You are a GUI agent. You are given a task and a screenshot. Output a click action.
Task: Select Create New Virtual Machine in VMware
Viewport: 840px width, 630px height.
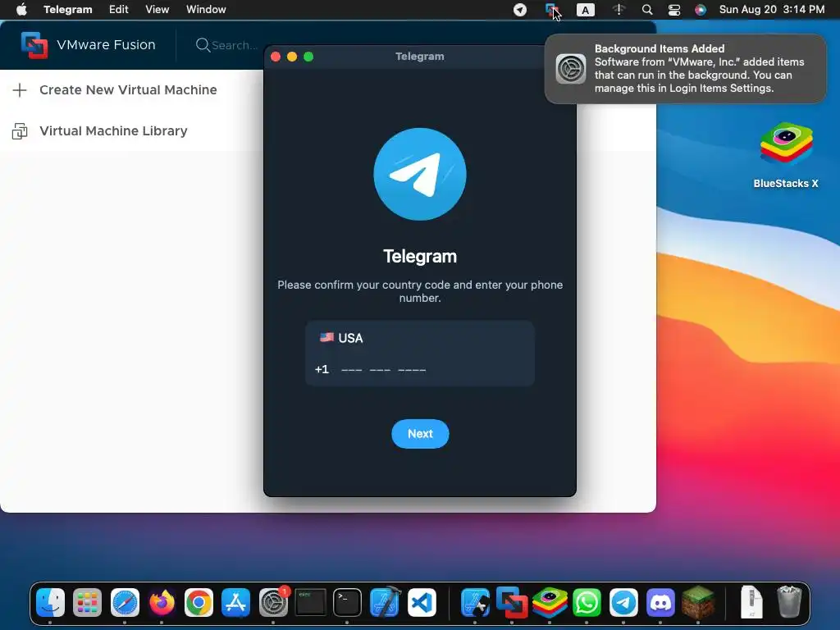[128, 90]
